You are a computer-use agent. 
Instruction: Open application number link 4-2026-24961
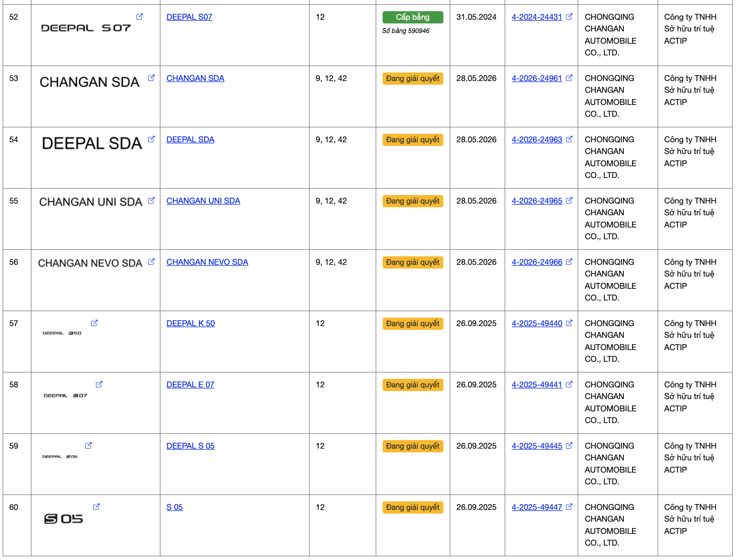[537, 78]
